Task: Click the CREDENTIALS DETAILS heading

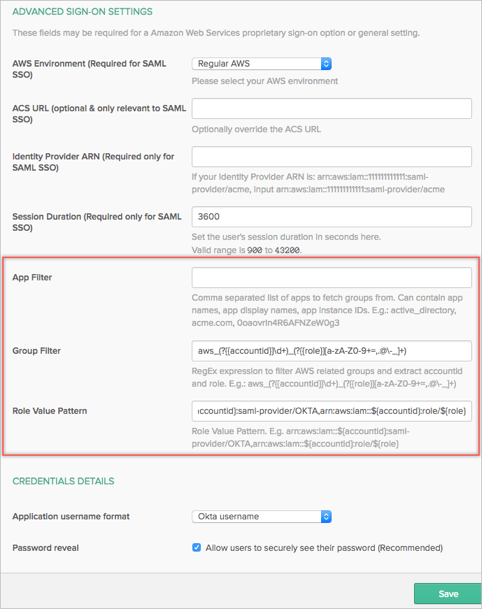Action: (x=63, y=481)
